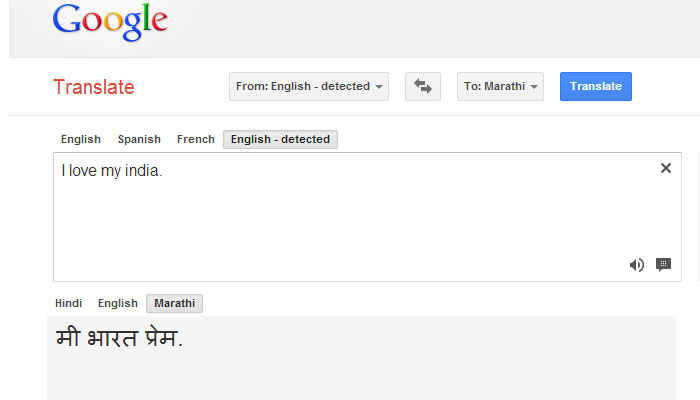Switch target language to English
Viewport: 700px width, 400px height.
click(117, 304)
